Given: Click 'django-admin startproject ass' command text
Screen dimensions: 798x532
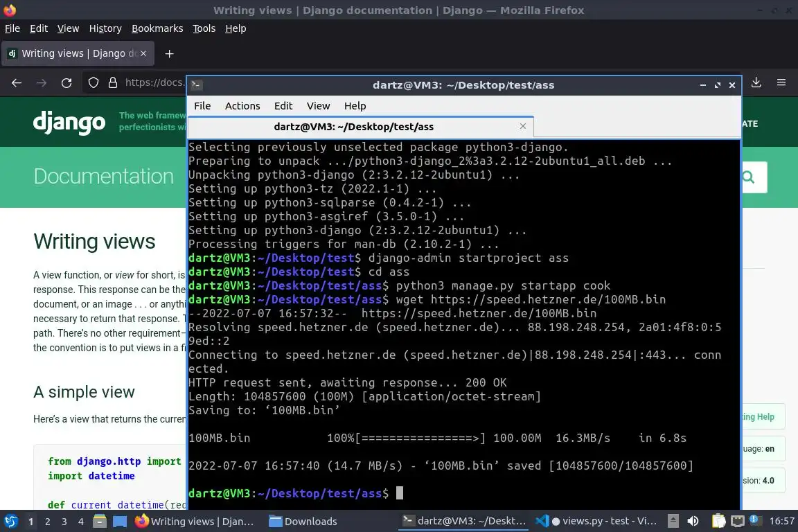Looking at the screenshot, I should (x=468, y=258).
